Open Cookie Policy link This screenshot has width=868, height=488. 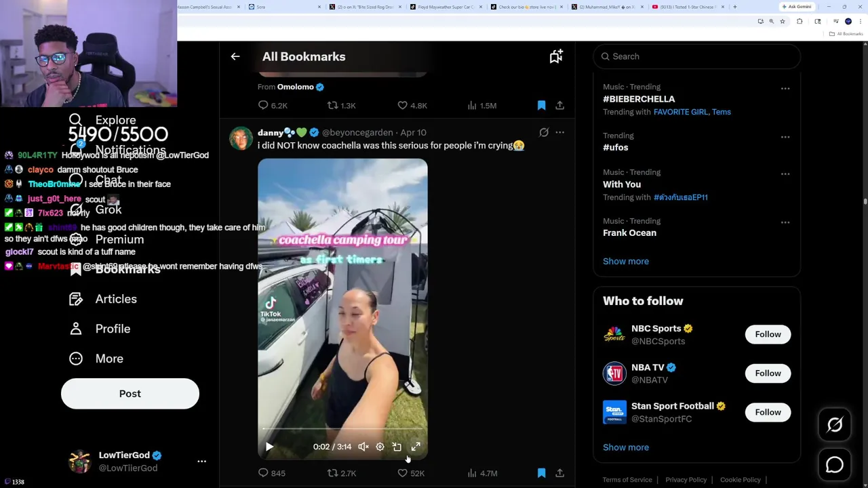(741, 480)
